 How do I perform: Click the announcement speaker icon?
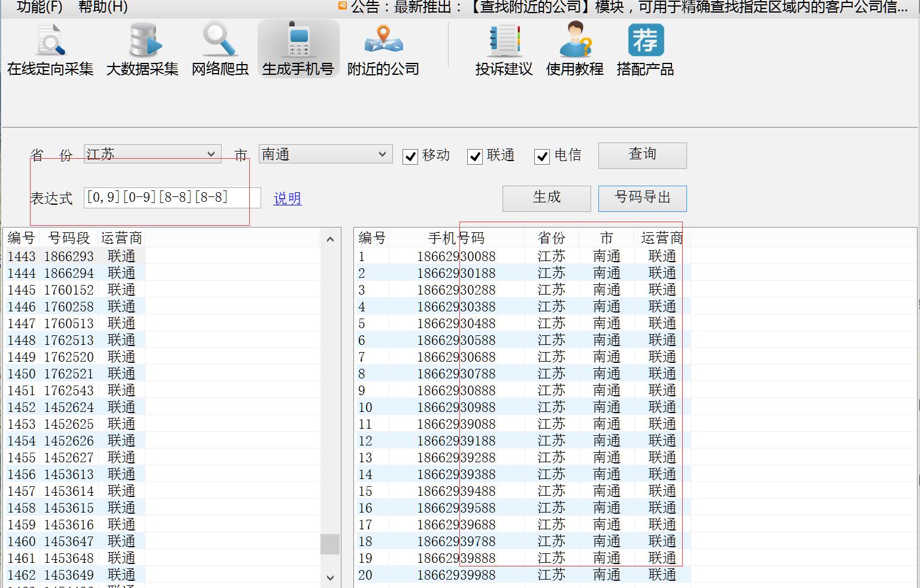[x=342, y=7]
